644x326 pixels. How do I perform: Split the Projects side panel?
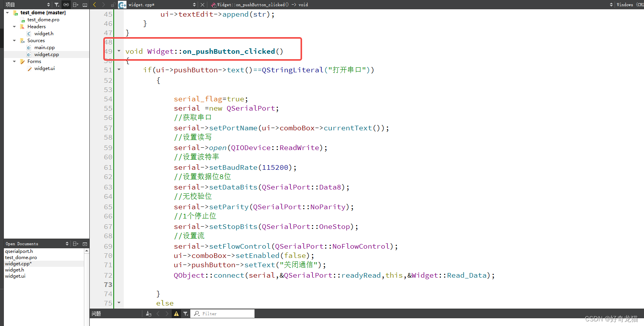click(x=76, y=5)
